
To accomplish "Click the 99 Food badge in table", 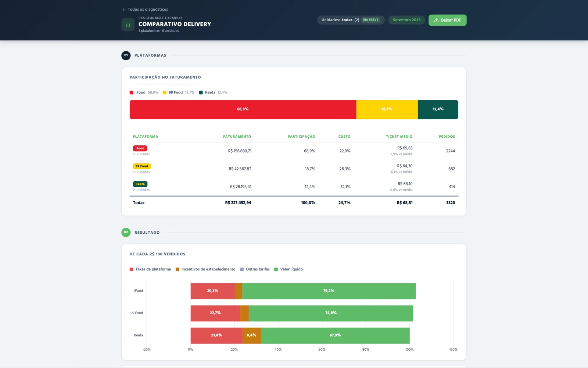I will point(142,166).
